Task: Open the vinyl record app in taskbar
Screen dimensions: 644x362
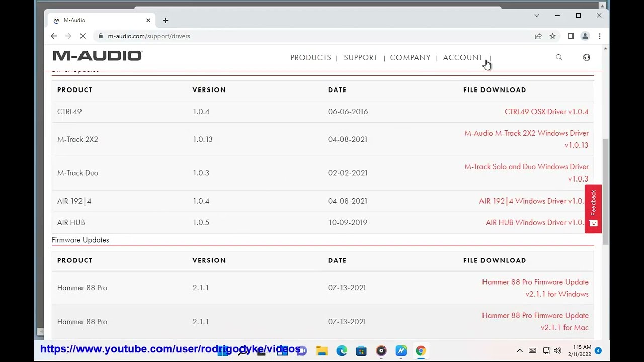Action: click(x=381, y=351)
